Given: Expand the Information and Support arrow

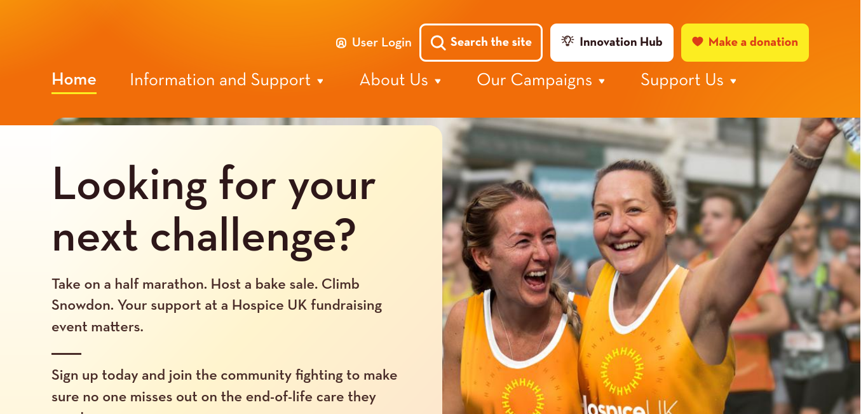Looking at the screenshot, I should [320, 81].
